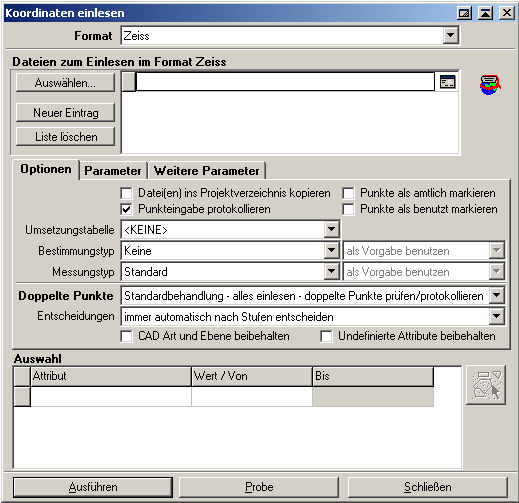Open disabled Vorgabe dropdown next to Messungstyp
Screen dimensions: 519x503
click(496, 271)
